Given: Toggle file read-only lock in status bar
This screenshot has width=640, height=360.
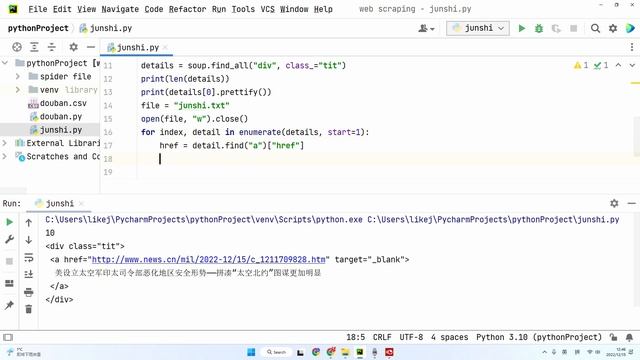Looking at the screenshot, I should click(x=613, y=337).
